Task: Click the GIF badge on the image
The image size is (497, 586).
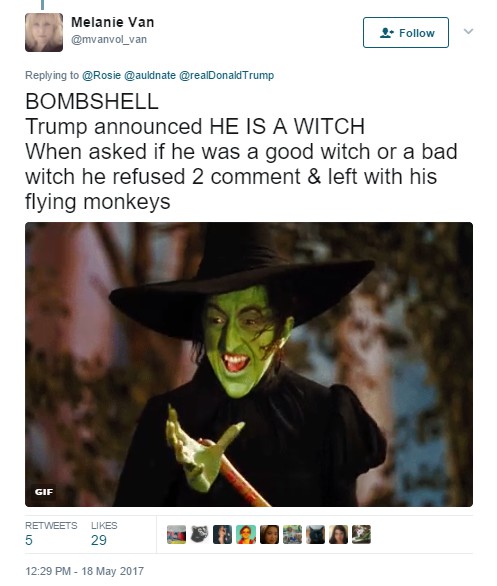Action: tap(44, 492)
